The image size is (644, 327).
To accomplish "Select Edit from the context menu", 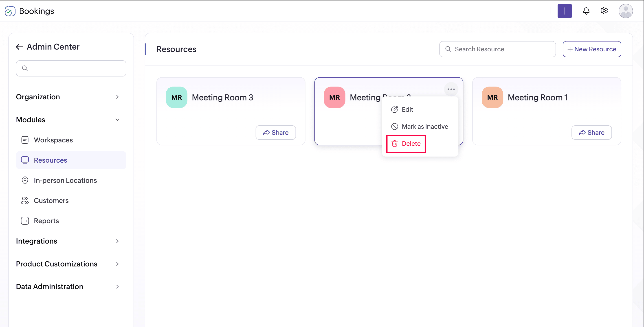I will (420, 109).
